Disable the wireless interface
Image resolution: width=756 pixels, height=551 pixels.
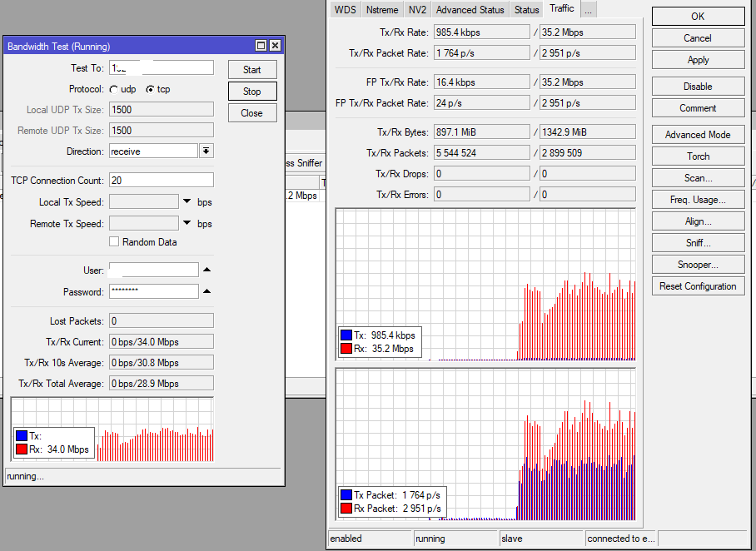pyautogui.click(x=698, y=87)
